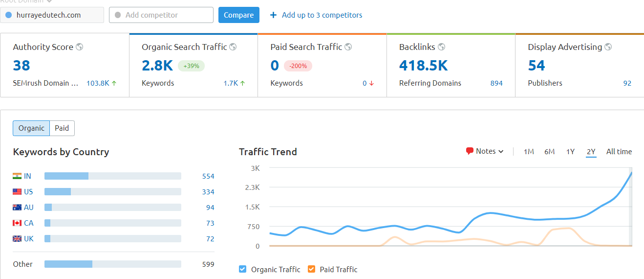Switch to the Paid toggle button
Image resolution: width=644 pixels, height=279 pixels.
click(62, 128)
